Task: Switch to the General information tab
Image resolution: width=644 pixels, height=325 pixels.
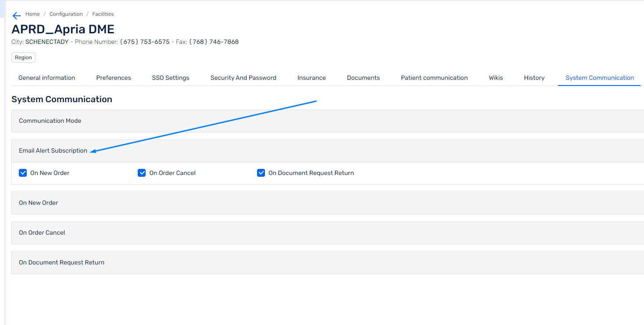Action: [47, 78]
